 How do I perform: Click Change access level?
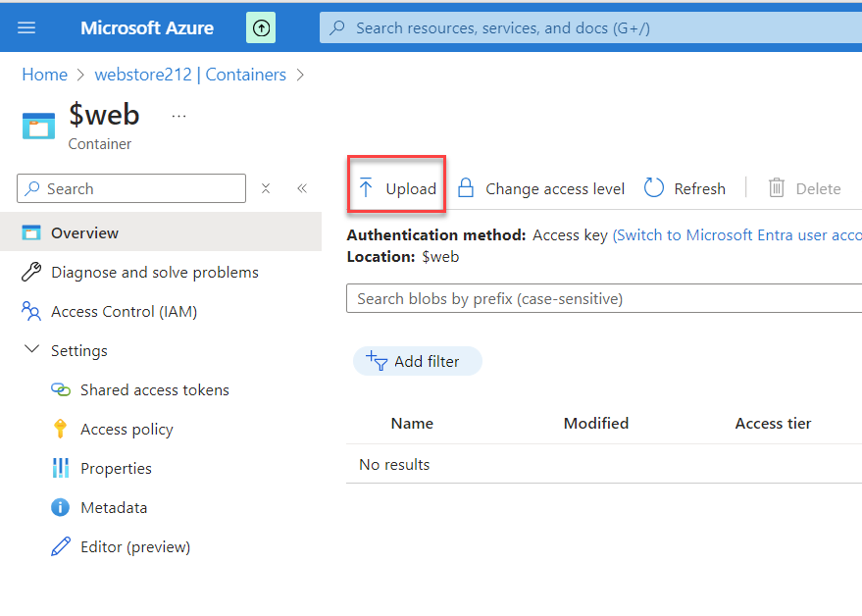tap(541, 188)
